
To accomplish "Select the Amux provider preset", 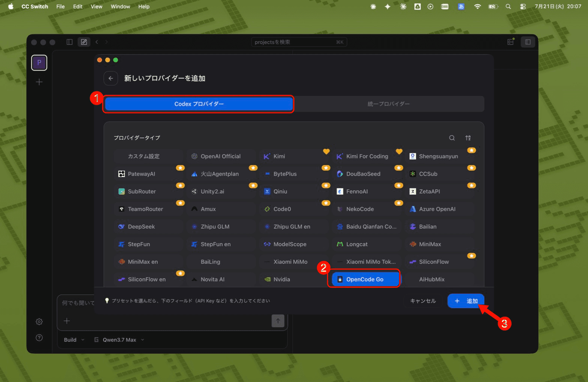I will coord(221,209).
